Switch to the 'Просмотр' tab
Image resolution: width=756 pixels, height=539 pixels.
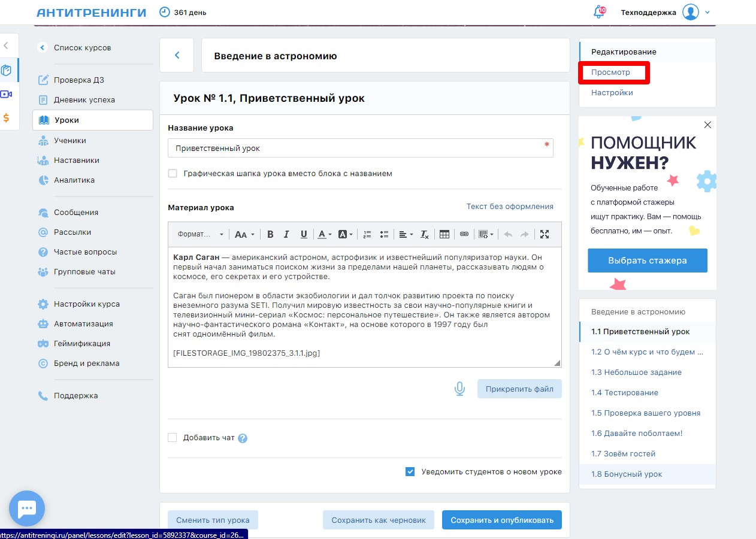tap(610, 72)
